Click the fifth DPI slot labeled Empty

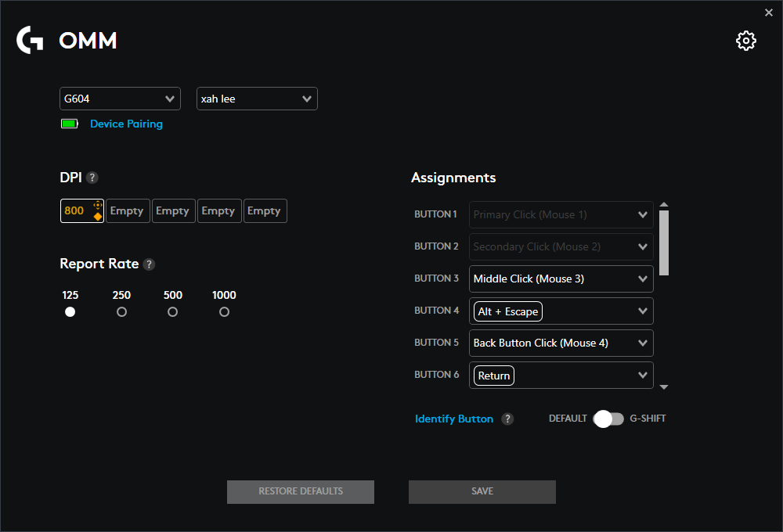(x=265, y=210)
